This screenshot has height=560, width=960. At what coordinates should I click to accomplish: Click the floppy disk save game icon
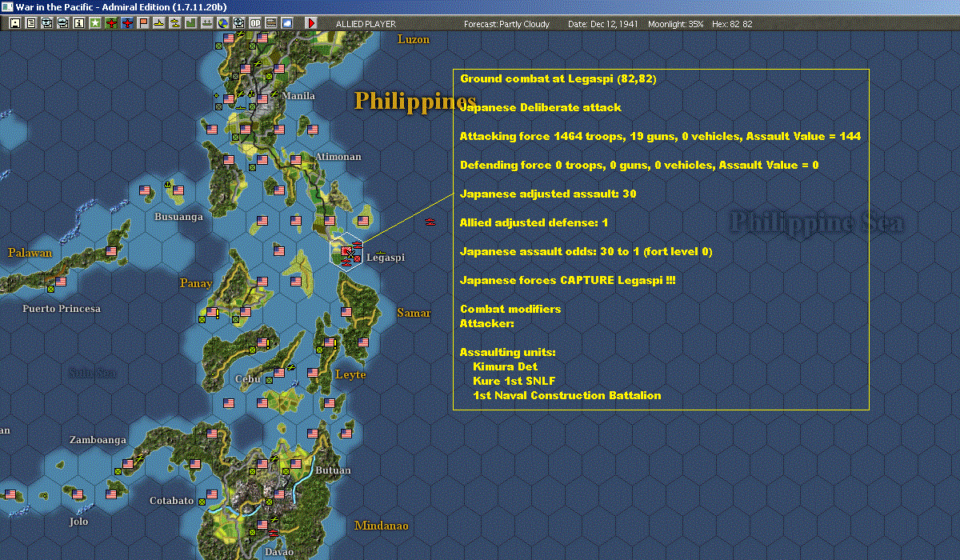pyautogui.click(x=15, y=24)
